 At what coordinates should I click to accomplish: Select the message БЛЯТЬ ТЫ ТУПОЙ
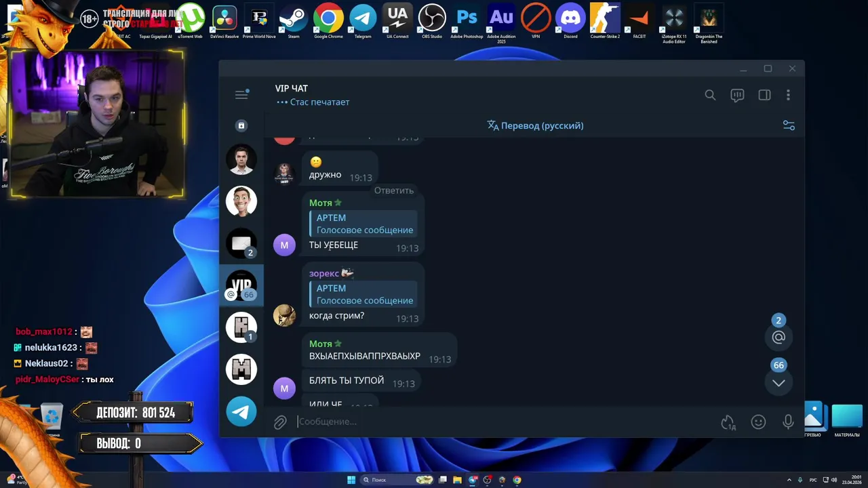coord(347,381)
